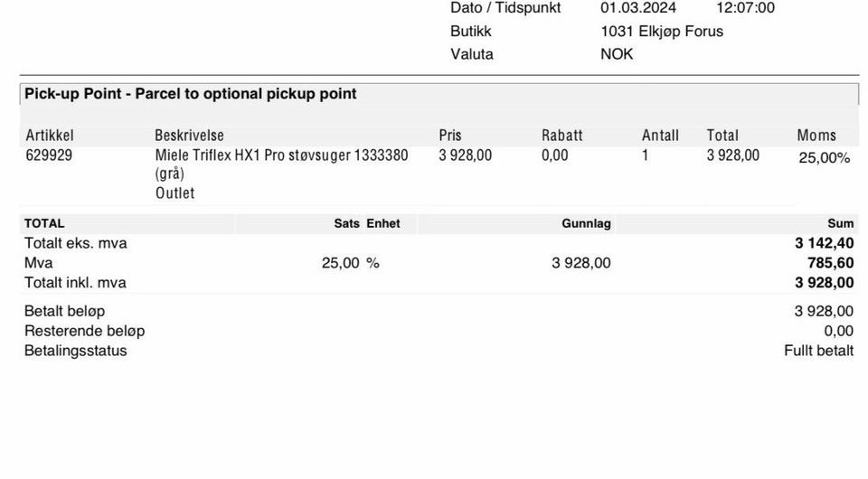The width and height of the screenshot is (868, 479).
Task: Select article number 629929
Action: pyautogui.click(x=49, y=155)
